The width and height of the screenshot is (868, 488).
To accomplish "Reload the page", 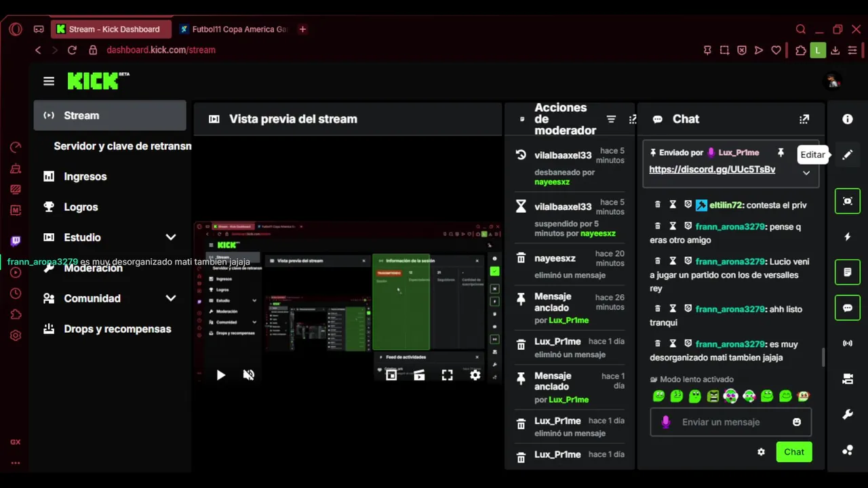I will coord(72,50).
